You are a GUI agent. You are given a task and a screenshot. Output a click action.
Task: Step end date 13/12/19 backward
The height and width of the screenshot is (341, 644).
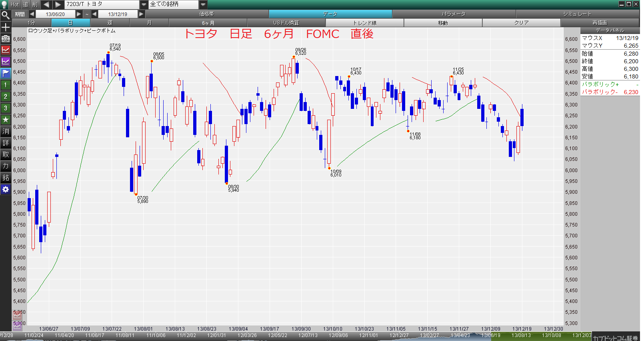pos(94,14)
